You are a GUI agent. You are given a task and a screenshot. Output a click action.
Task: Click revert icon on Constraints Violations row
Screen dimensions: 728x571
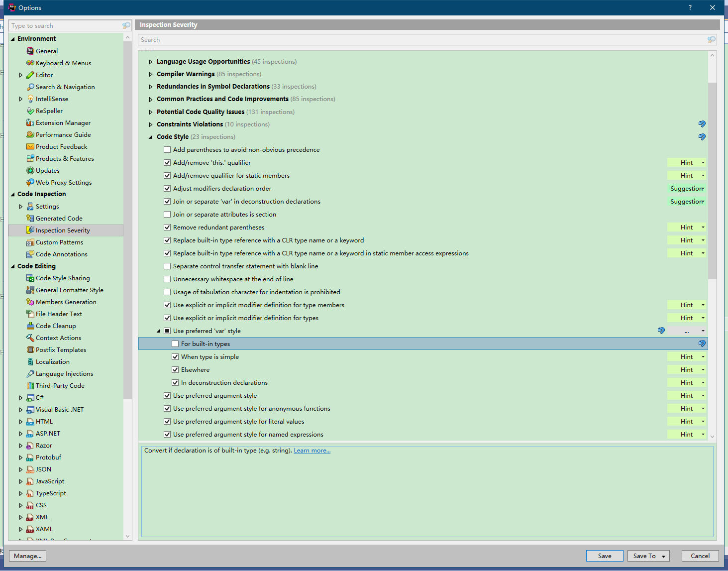pyautogui.click(x=702, y=123)
